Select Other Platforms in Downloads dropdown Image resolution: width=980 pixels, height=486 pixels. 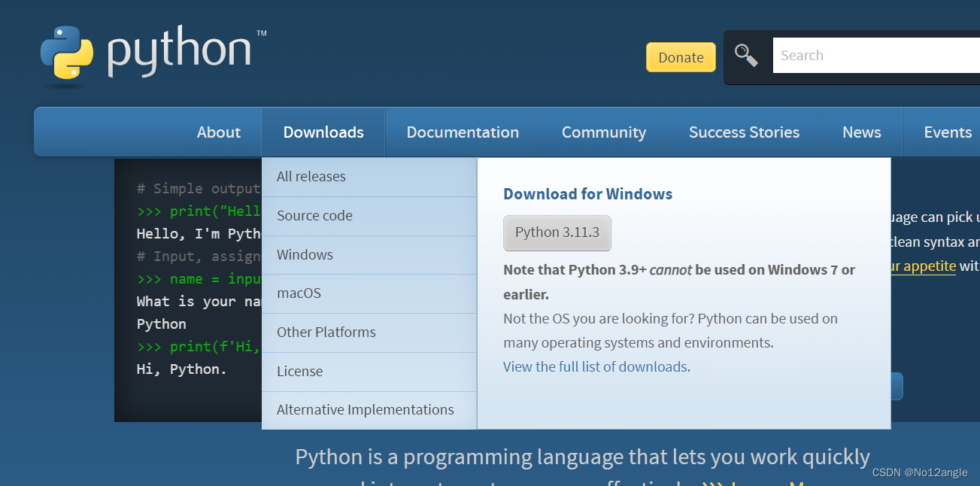369,333
